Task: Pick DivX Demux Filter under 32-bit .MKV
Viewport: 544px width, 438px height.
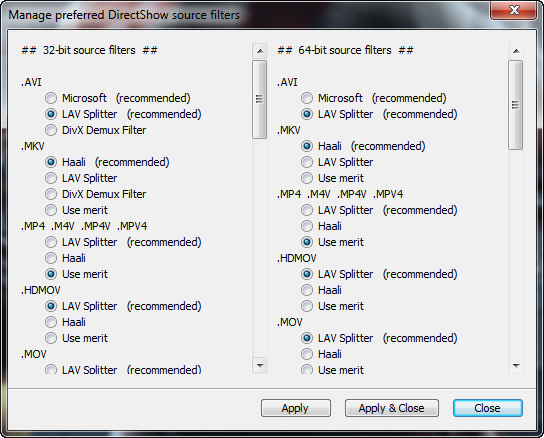Action: tap(51, 194)
